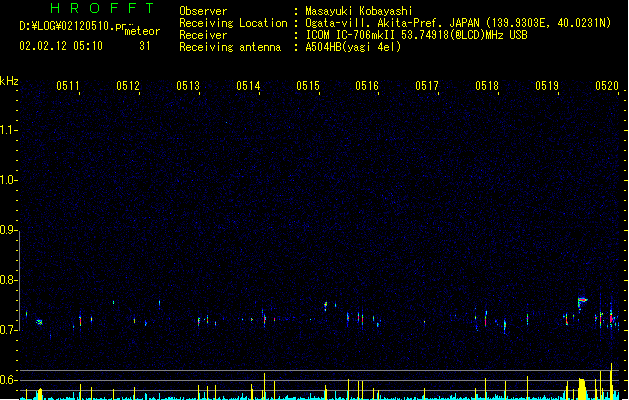Click the 0.8 kHz axis label
The image size is (629, 400).
click(8, 280)
